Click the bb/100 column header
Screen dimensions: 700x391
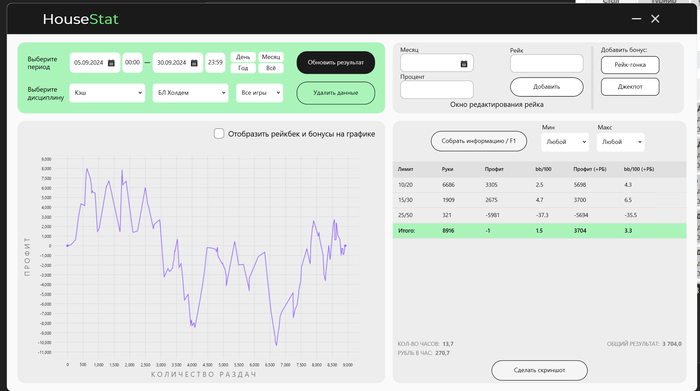[543, 169]
